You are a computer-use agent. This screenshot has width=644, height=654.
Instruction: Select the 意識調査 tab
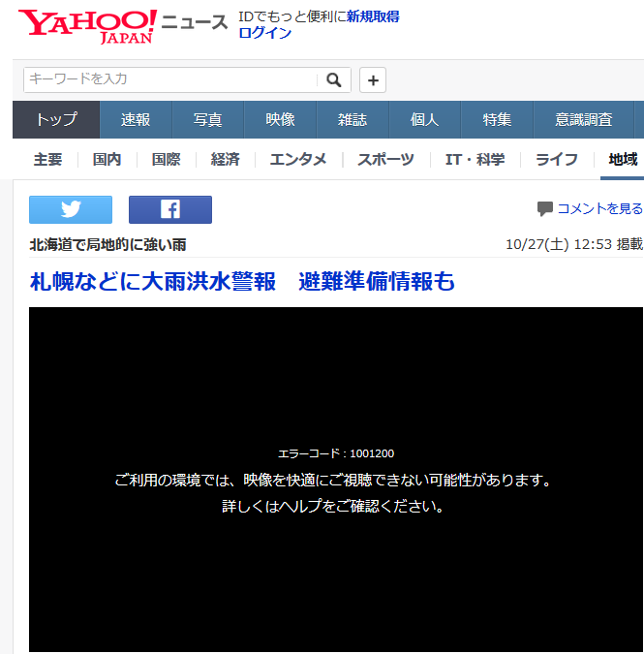[583, 120]
